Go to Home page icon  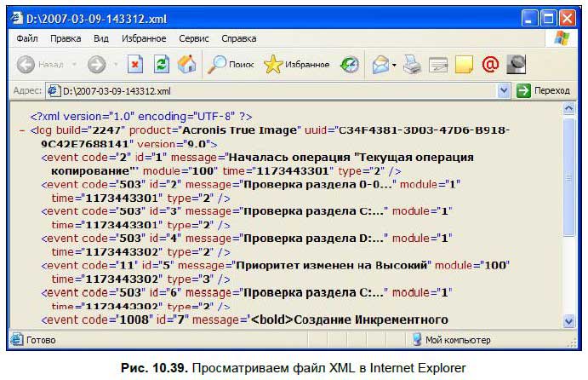186,65
